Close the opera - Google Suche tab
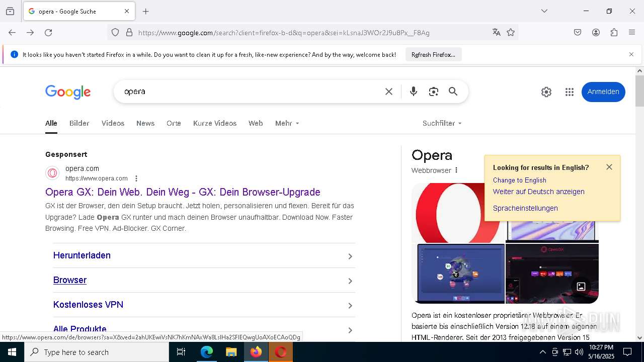The image size is (644, 362). point(127,11)
